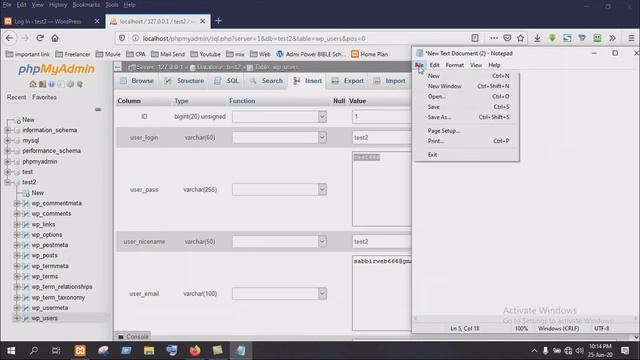Open Notepad's Edit menu

click(434, 65)
